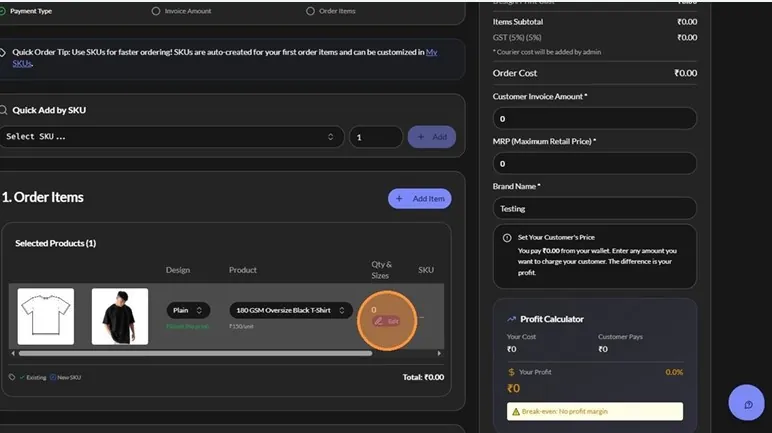The height and width of the screenshot is (433, 772).
Task: Click the SKU quantity field showing 1
Action: tap(376, 137)
